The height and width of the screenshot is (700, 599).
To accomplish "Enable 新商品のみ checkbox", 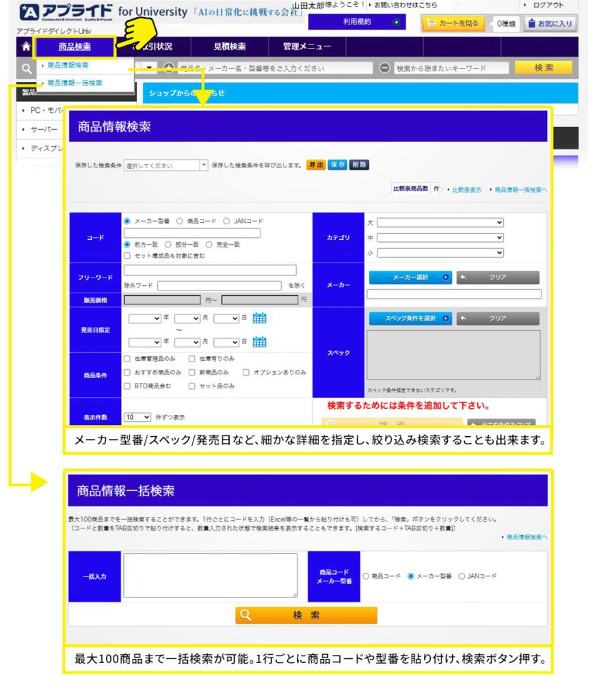I will click(x=193, y=373).
